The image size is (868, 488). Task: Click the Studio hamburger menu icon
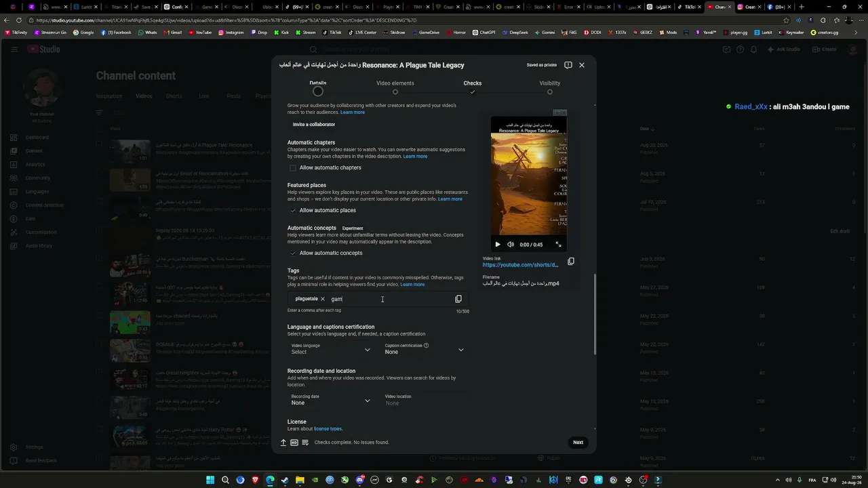click(14, 49)
